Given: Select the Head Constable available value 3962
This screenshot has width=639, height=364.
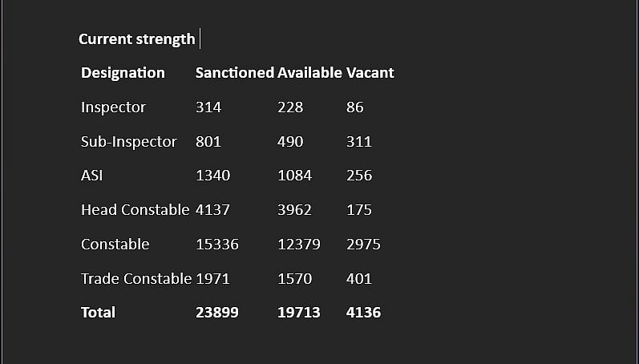Looking at the screenshot, I should [294, 210].
